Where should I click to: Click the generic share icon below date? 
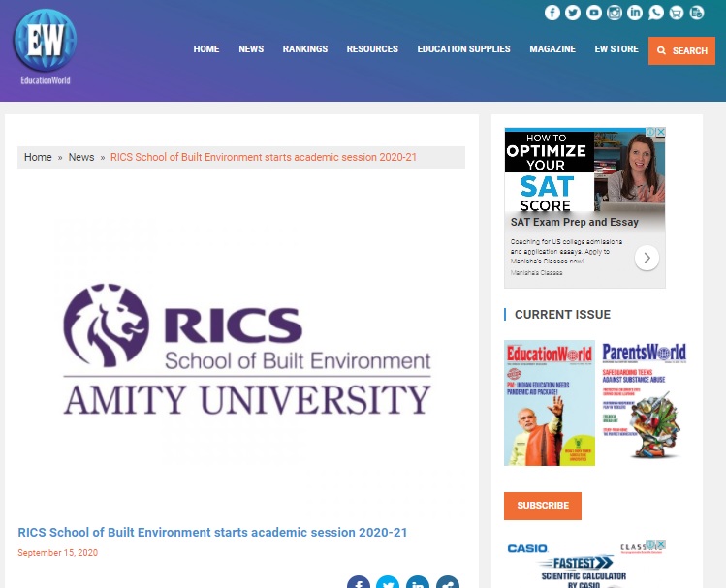click(448, 582)
